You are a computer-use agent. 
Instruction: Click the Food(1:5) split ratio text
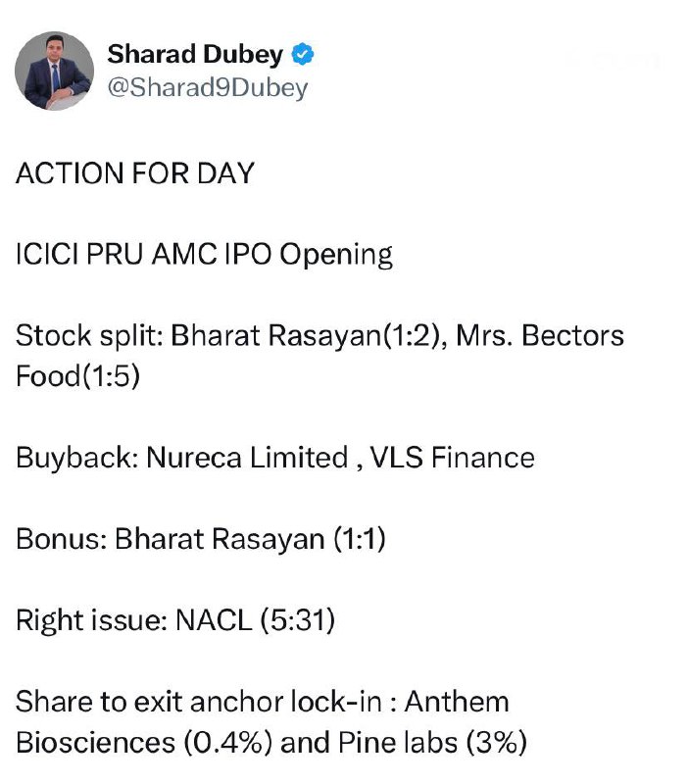coord(77,376)
